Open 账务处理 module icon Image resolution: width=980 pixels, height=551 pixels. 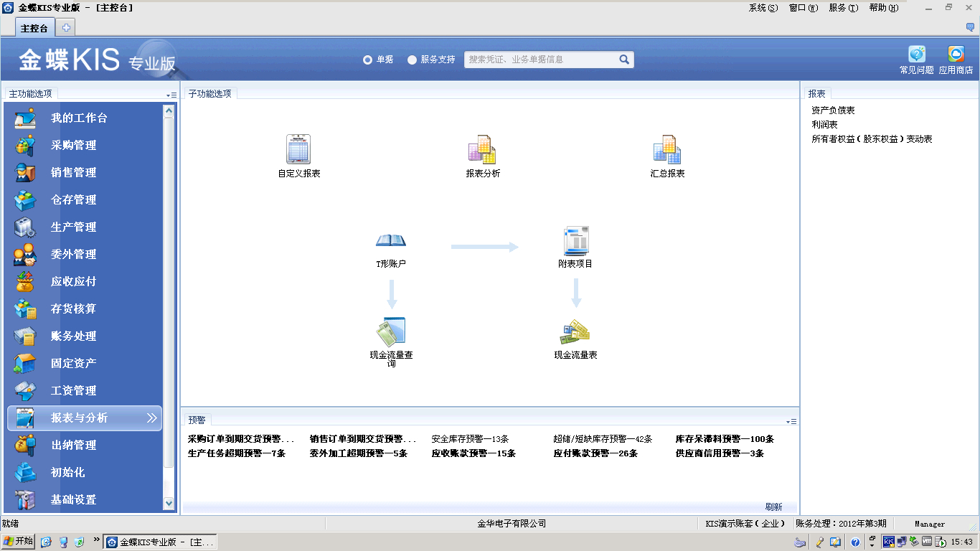(25, 336)
